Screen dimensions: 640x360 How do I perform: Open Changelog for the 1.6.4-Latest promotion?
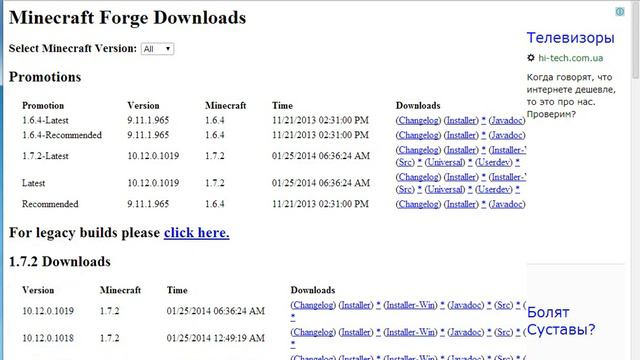(418, 120)
